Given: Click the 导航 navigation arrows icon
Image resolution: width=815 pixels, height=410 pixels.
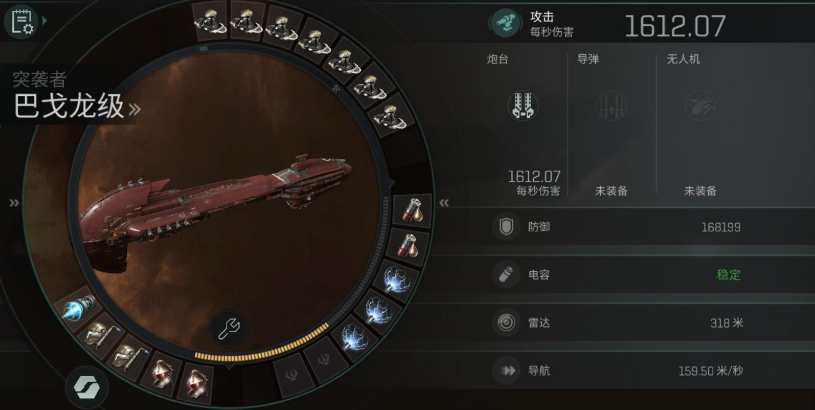Looking at the screenshot, I should (x=506, y=371).
